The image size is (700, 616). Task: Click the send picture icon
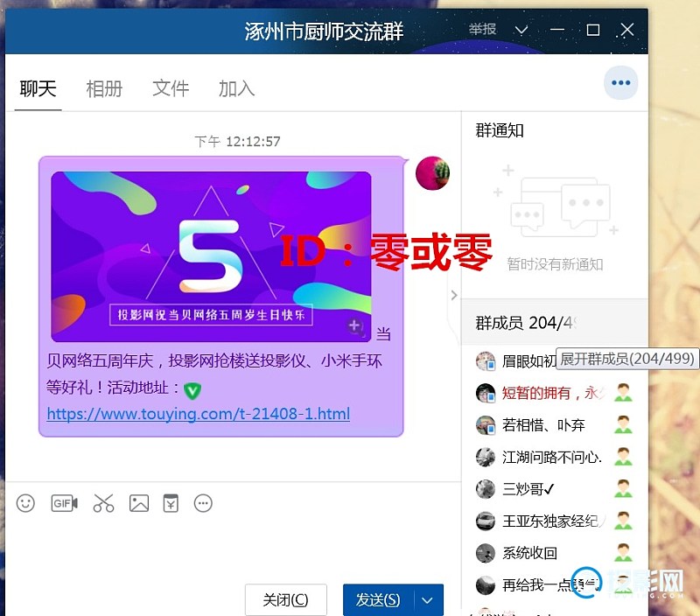[x=139, y=503]
